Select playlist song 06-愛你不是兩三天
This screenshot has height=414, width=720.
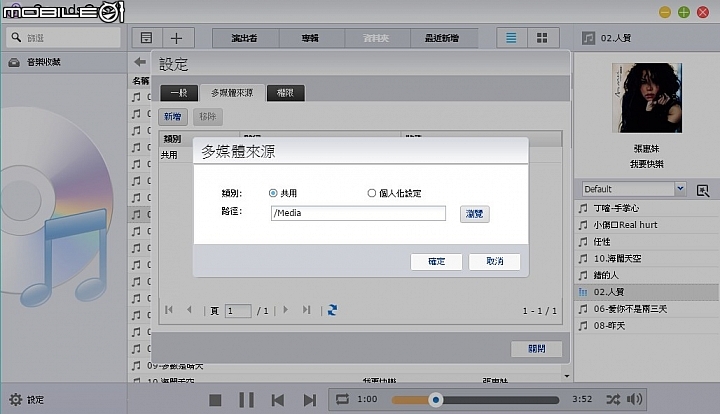point(647,309)
